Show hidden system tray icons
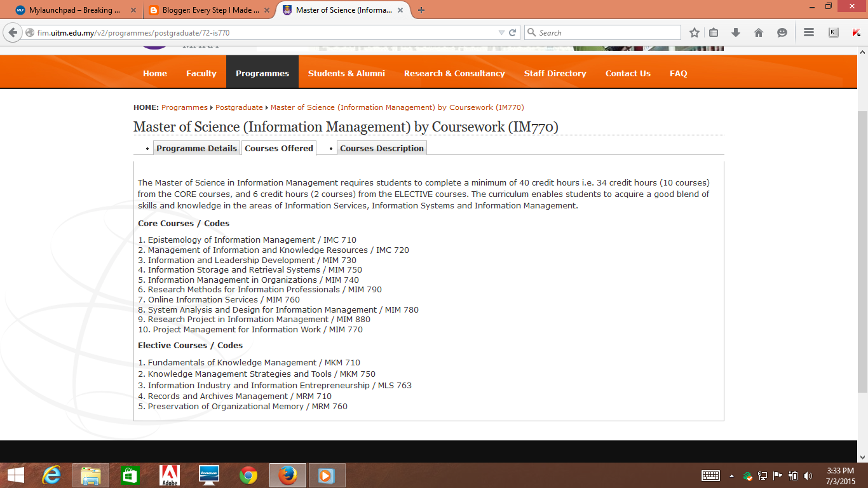 [x=731, y=475]
